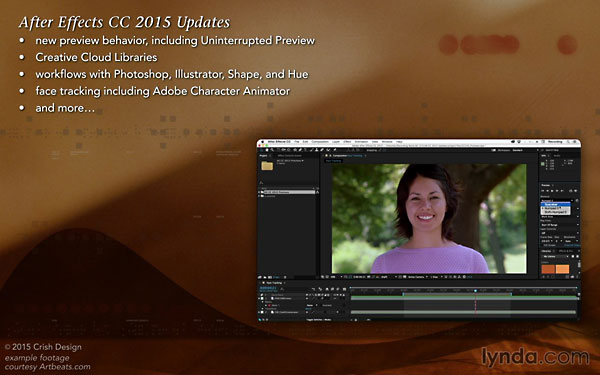Select the Clone Stamp tool
The width and height of the screenshot is (600, 375).
[316, 150]
